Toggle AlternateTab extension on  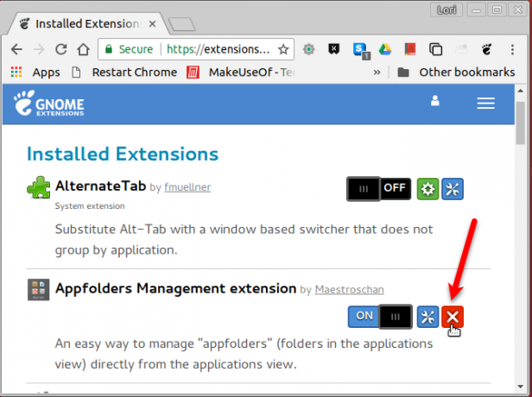pyautogui.click(x=378, y=188)
